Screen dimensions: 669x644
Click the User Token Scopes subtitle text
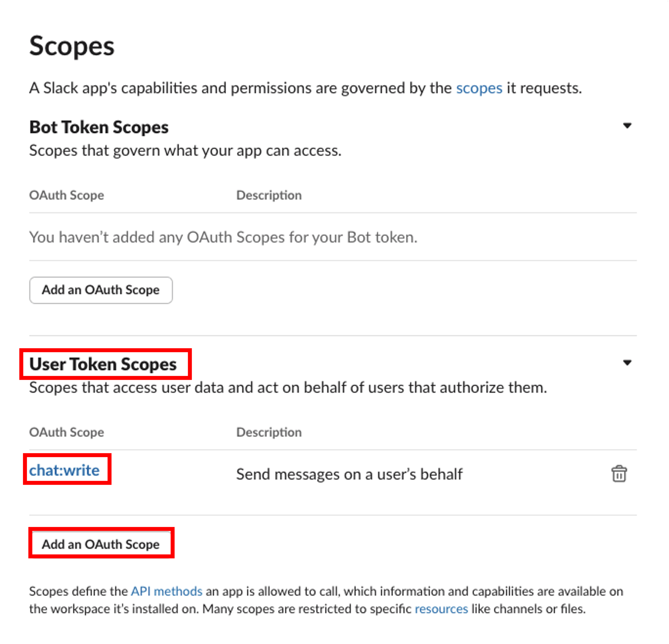288,388
